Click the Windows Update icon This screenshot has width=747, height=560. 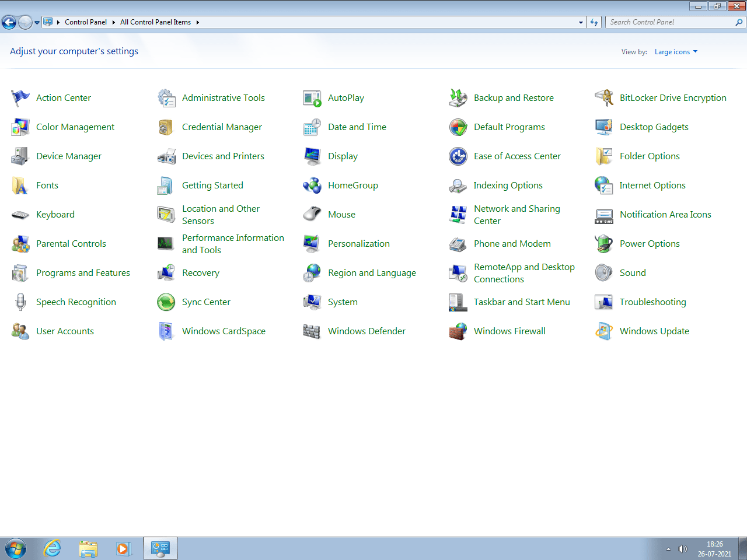(x=604, y=331)
